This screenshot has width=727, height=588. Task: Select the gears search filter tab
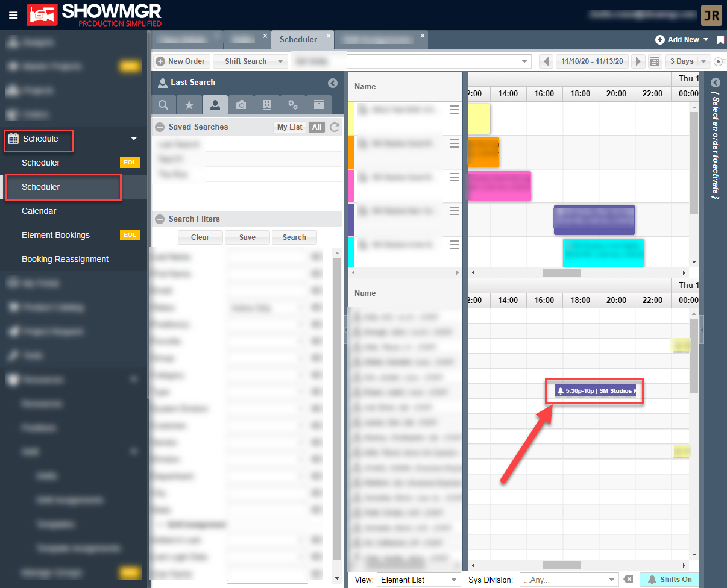292,104
